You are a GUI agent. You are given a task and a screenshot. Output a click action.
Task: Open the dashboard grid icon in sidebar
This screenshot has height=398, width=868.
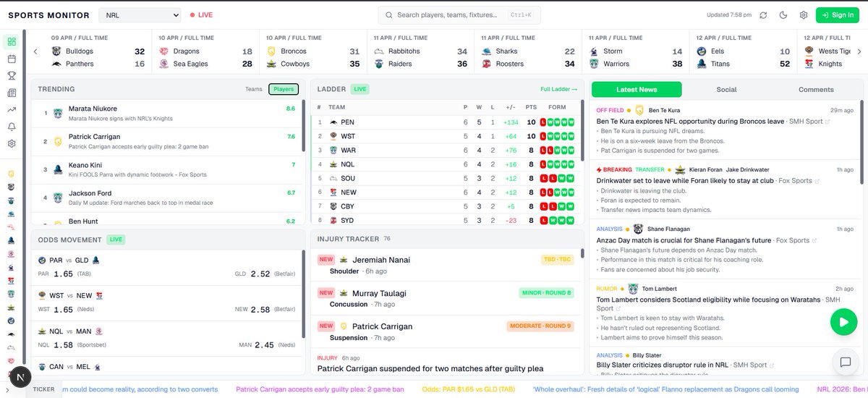[x=11, y=41]
